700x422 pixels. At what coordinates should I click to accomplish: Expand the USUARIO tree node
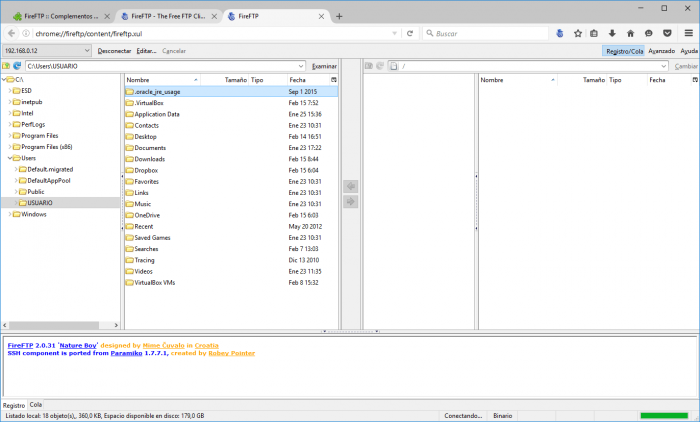16,203
